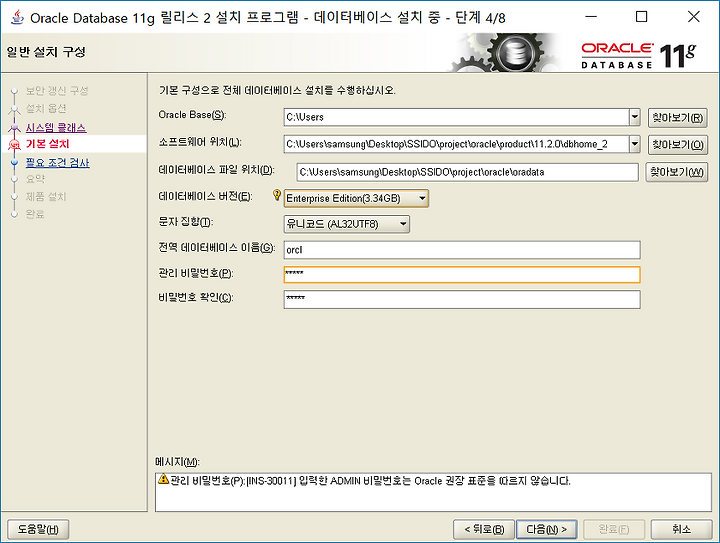Image resolution: width=720 pixels, height=543 pixels.
Task: Click the 문자 집합(T): label
Action: click(186, 222)
